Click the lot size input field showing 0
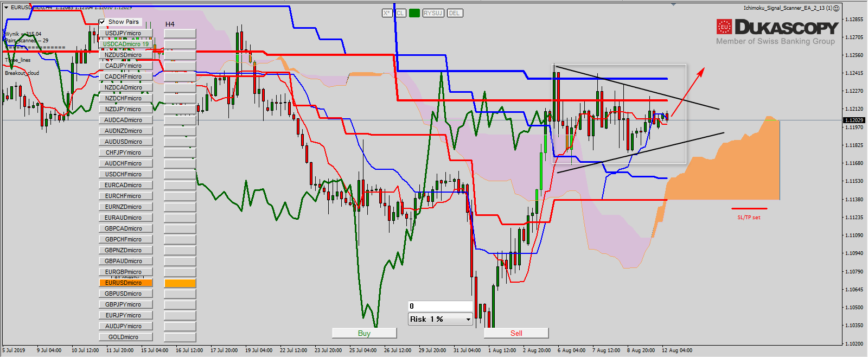Image resolution: width=868 pixels, height=357 pixels. 441,306
